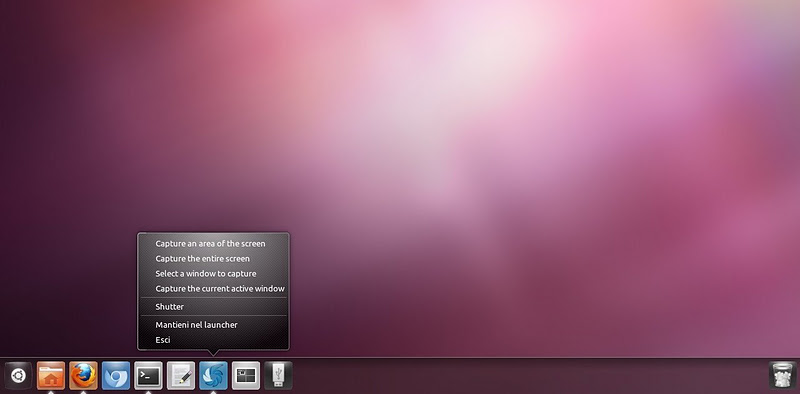Launch Firefox from the dock
The height and width of the screenshot is (394, 800).
(x=83, y=376)
